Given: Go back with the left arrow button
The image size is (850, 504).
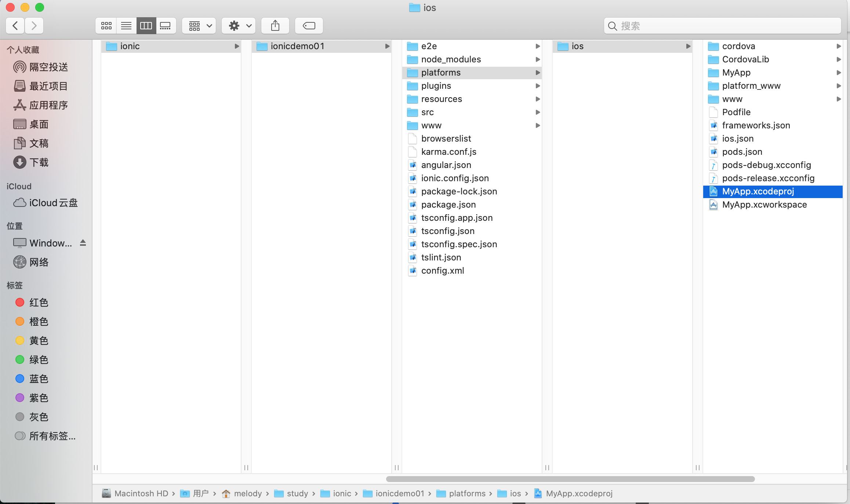Looking at the screenshot, I should point(15,26).
